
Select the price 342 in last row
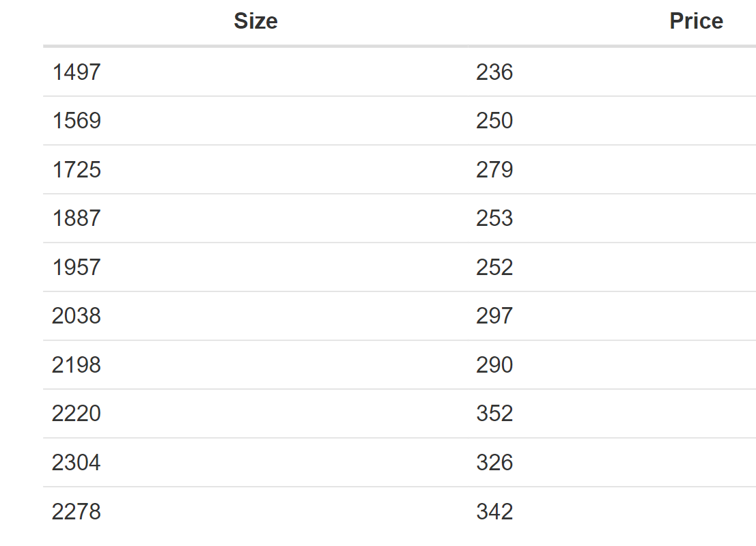(494, 511)
